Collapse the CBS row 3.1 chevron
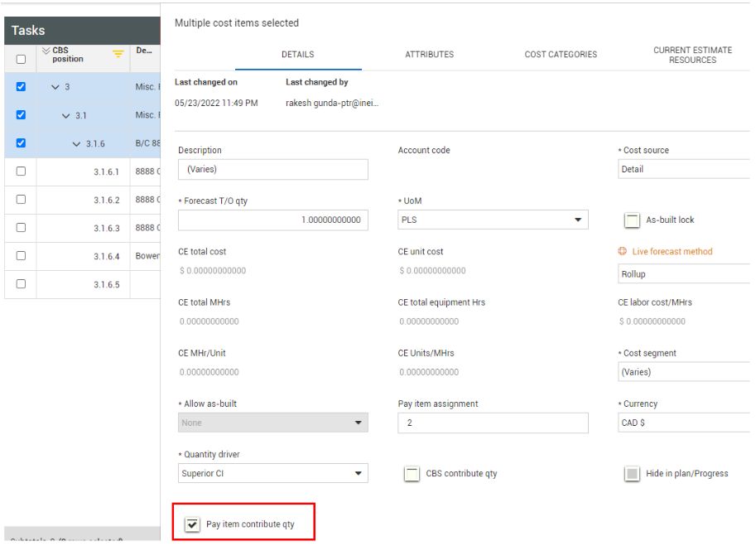 (66, 115)
